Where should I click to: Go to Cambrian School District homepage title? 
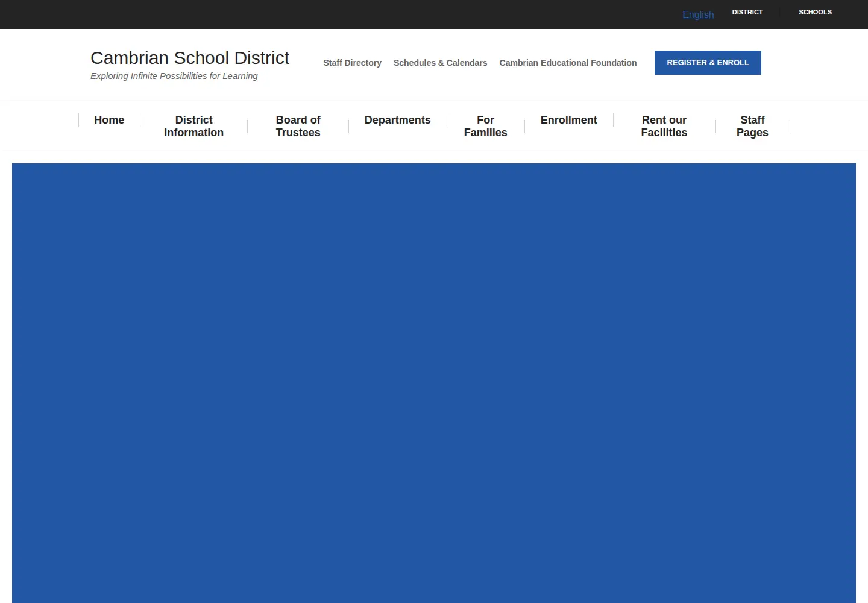click(190, 58)
